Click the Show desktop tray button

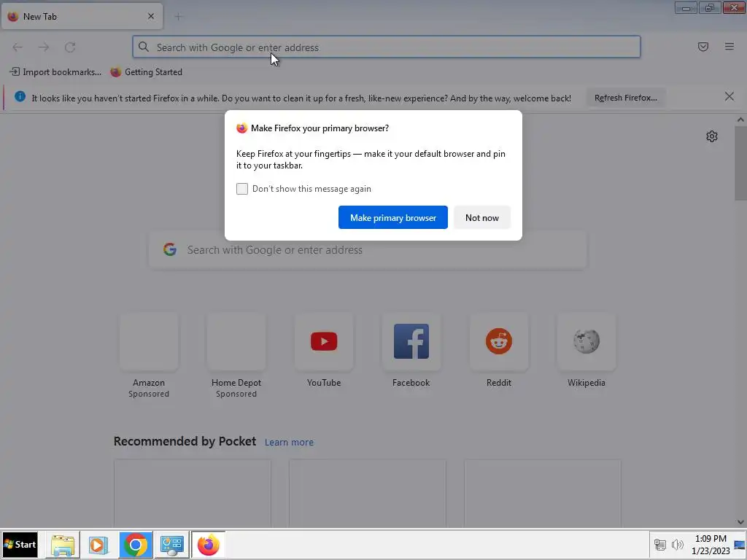740,545
